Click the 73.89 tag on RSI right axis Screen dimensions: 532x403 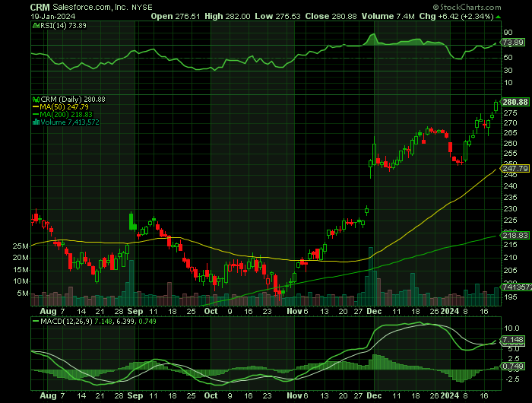point(513,43)
